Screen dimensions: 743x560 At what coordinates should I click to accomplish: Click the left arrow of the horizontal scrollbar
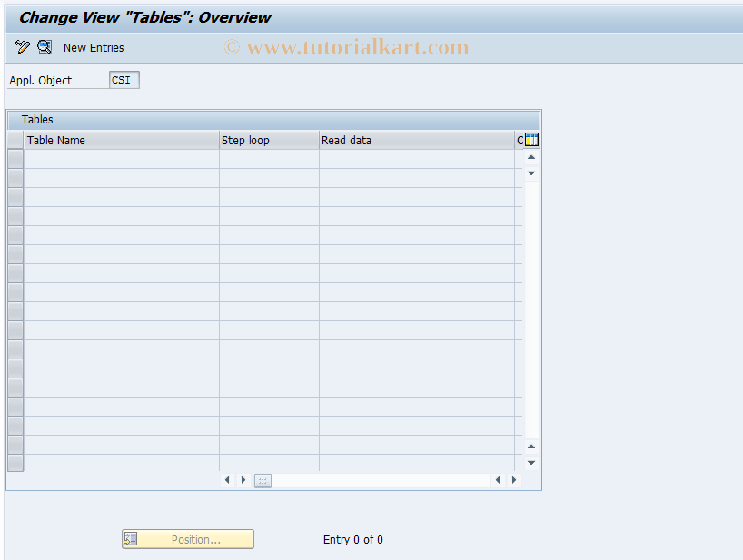pyautogui.click(x=227, y=480)
